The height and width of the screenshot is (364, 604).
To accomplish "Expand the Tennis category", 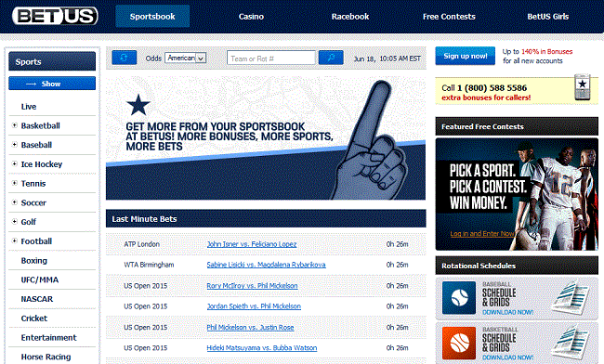I will [14, 183].
